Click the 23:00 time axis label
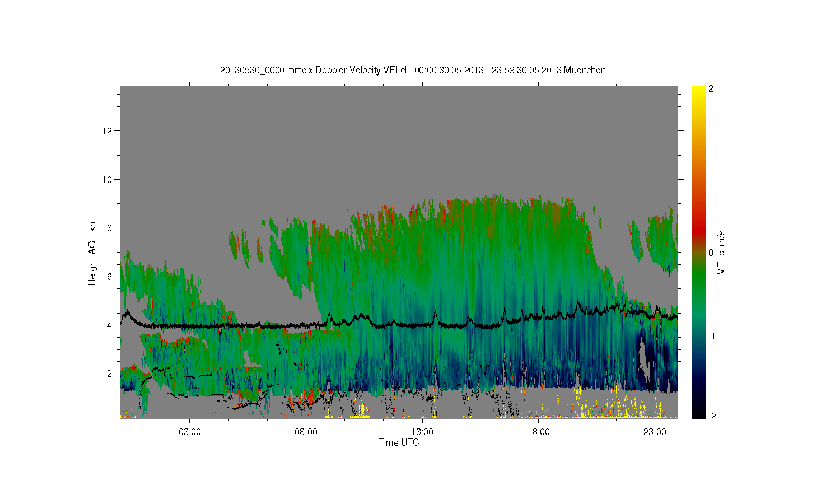 click(x=655, y=432)
